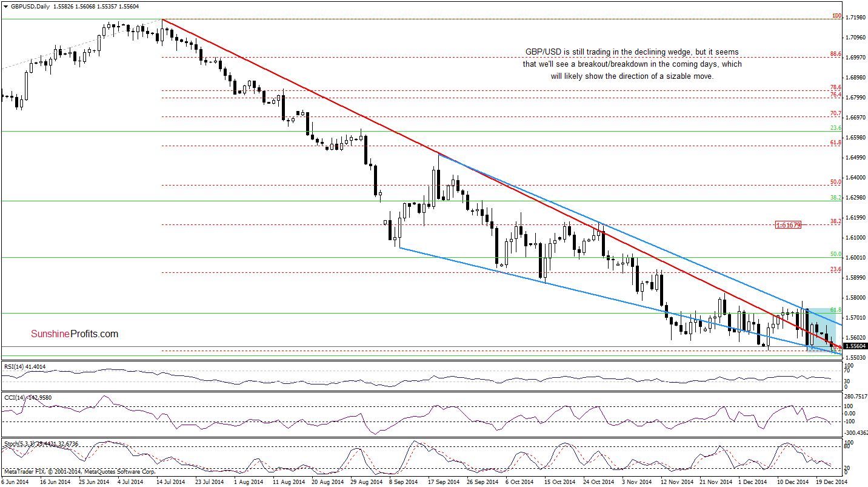Image resolution: width=868 pixels, height=487 pixels.
Task: Click the 1.61990 price axis label
Action: point(854,218)
